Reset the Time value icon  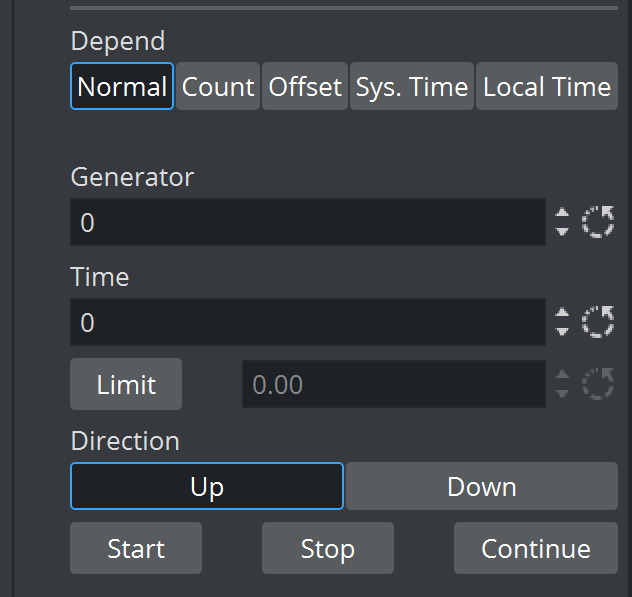coord(598,322)
